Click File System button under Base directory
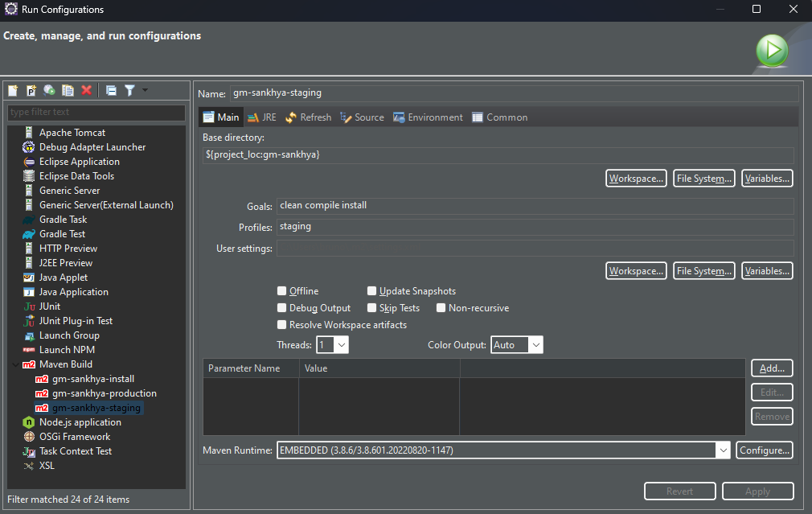812x514 pixels. 703,179
